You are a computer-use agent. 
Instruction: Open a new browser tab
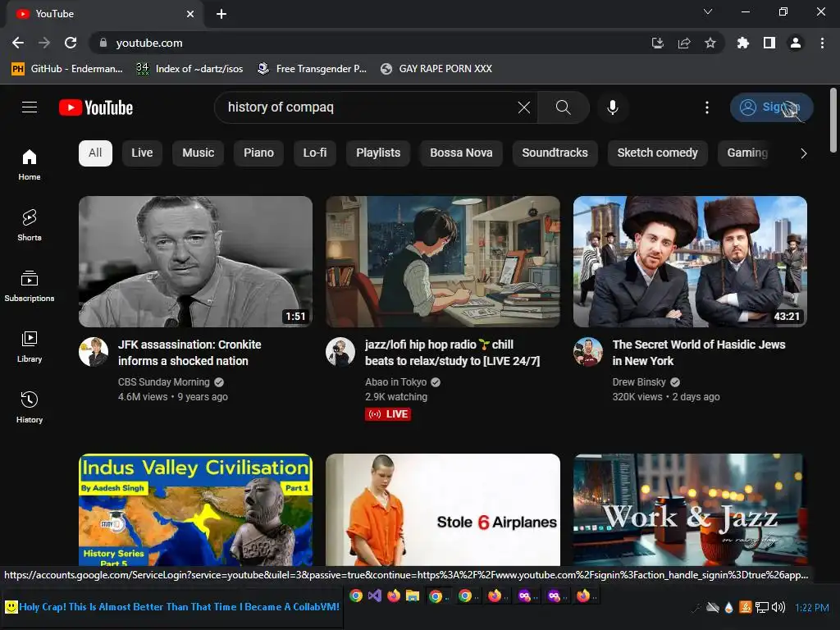click(221, 14)
